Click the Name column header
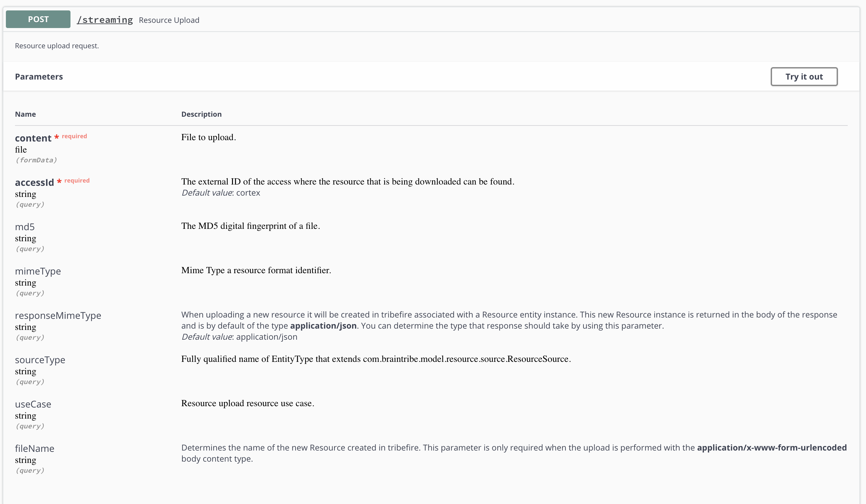Viewport: 866px width, 504px height. [25, 114]
